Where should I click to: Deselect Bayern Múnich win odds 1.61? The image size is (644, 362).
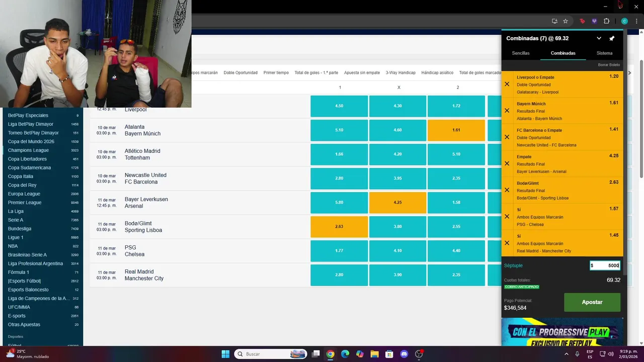(x=456, y=130)
